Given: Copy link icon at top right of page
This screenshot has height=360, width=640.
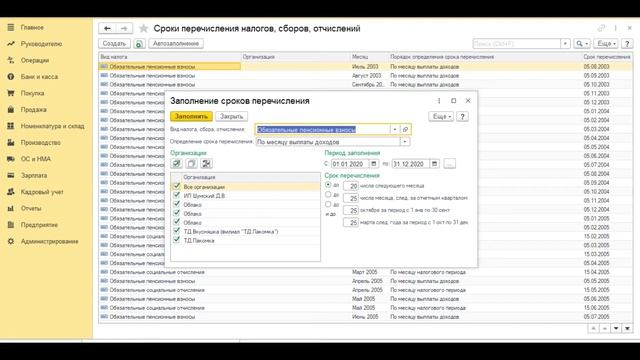Looking at the screenshot, I should pyautogui.click(x=601, y=28).
